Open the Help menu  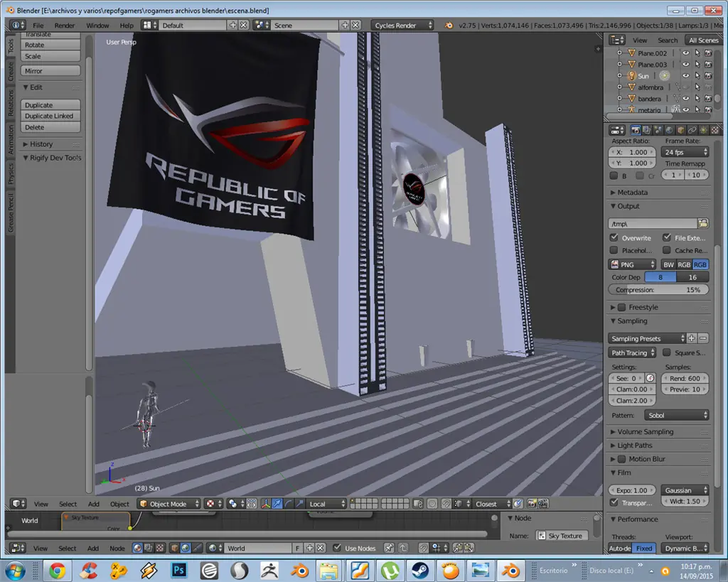tap(127, 26)
